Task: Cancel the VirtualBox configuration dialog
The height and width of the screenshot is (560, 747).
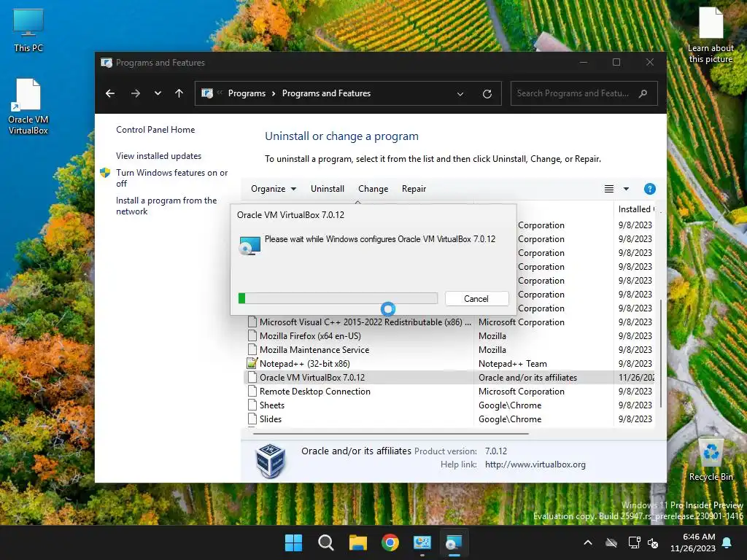Action: 476,298
